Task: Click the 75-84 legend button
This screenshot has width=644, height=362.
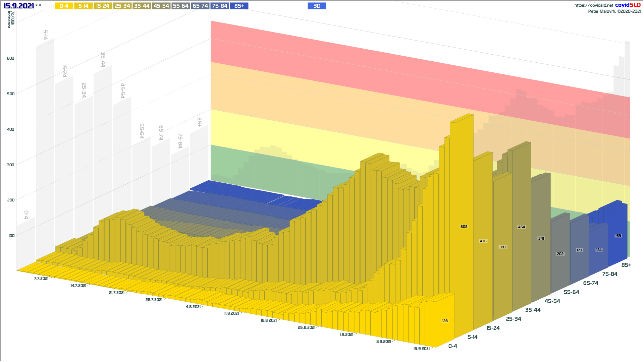Action: tap(220, 6)
